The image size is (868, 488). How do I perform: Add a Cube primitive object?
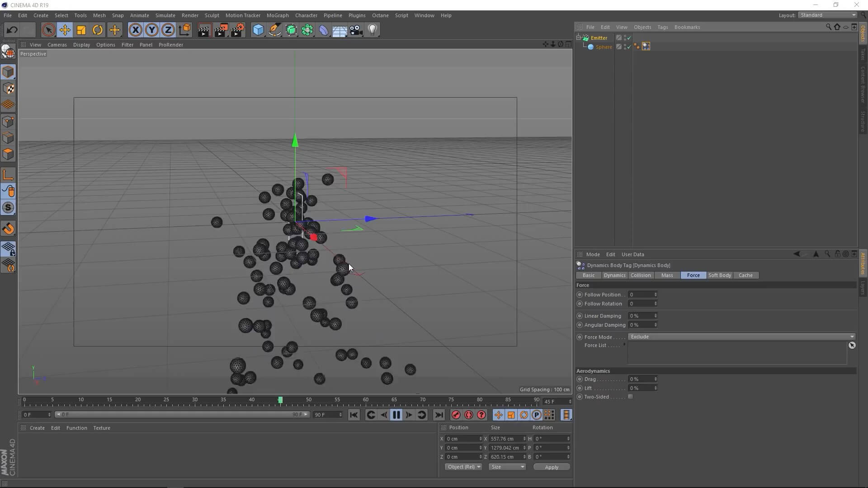click(258, 30)
